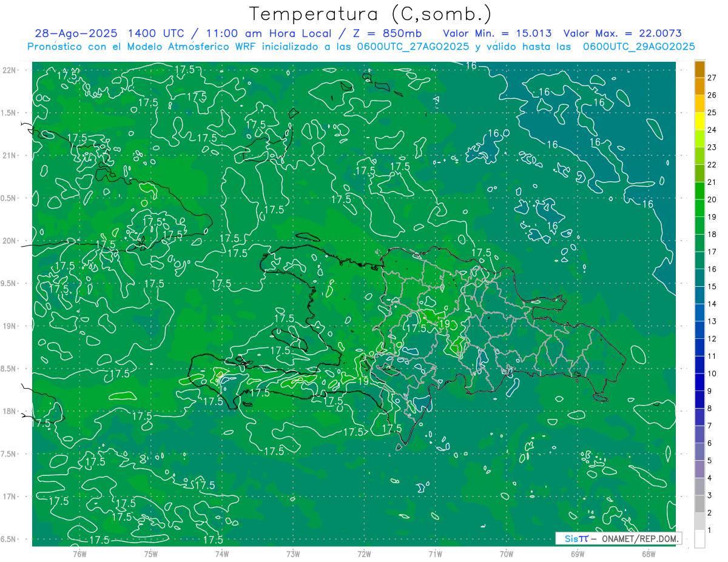The width and height of the screenshot is (728, 562).
Task: Click the "21N" latitude axis label
Action: tap(10, 155)
